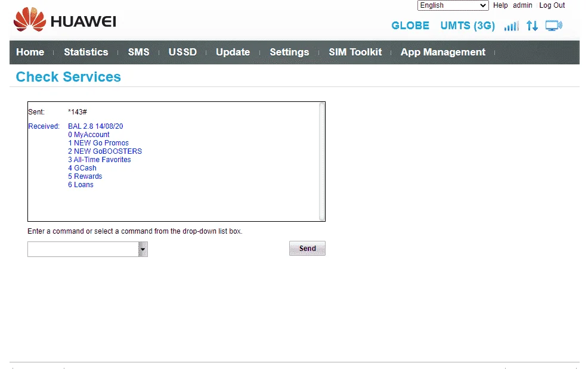Click the Sent: label
This screenshot has width=588, height=369.
36,111
